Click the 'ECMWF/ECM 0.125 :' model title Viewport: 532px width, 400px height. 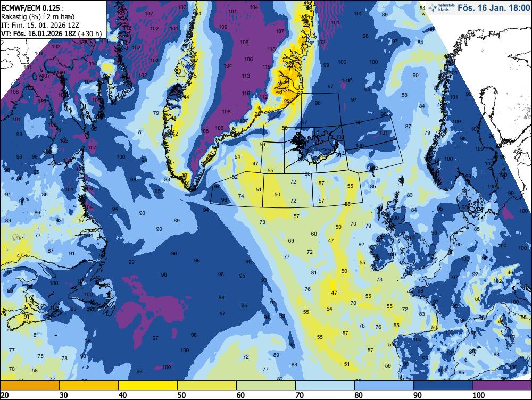(32, 8)
